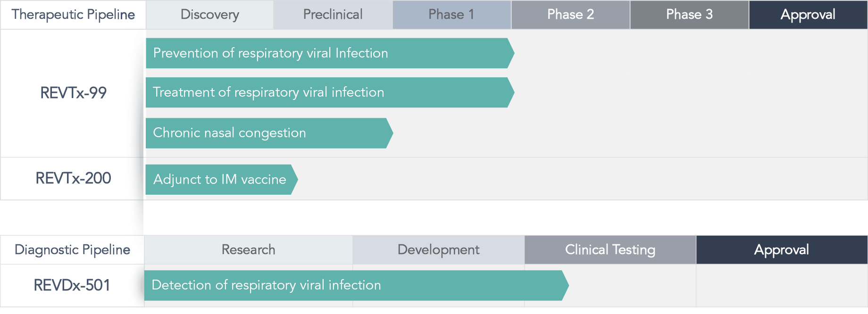This screenshot has width=868, height=314.
Task: Select the Preclinical stage header
Action: [333, 15]
